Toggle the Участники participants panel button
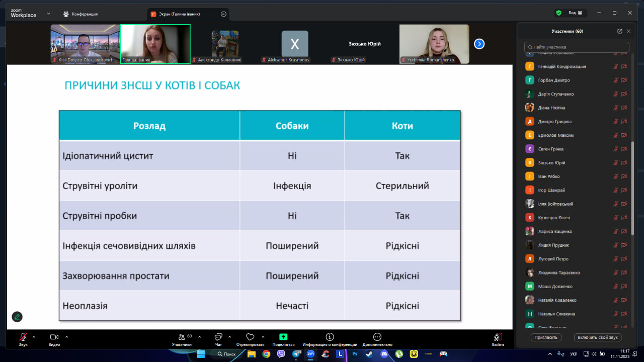Viewport: 644px width, 362px height. [182, 337]
